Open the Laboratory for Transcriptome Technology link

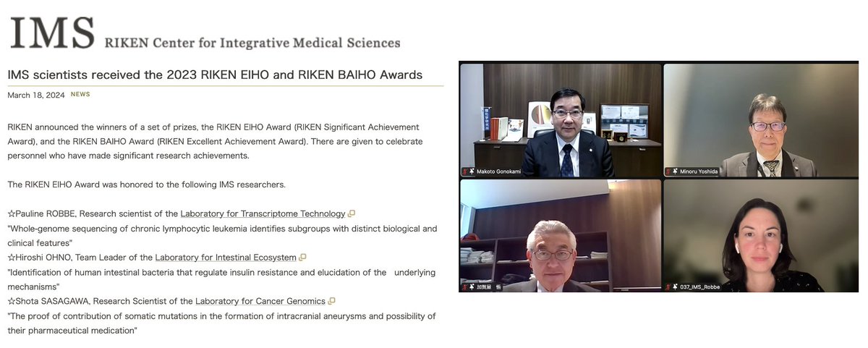[x=263, y=213]
